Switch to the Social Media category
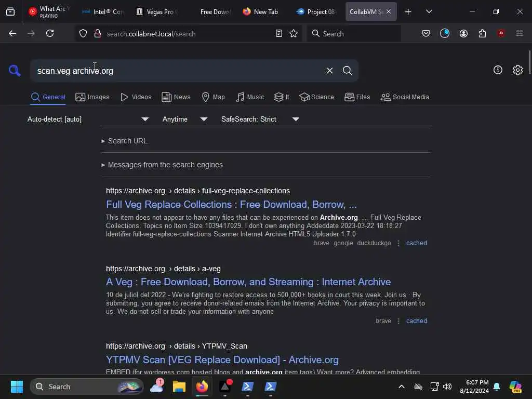Viewport: 532px width, 399px height. 405,97
